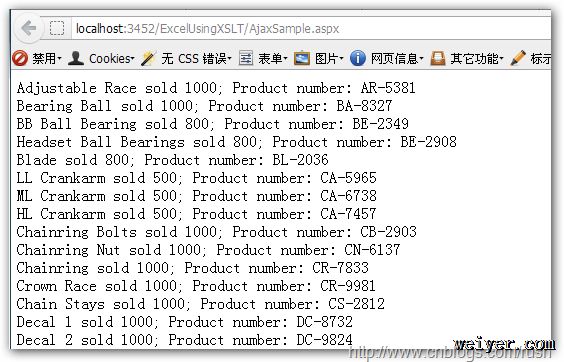This screenshot has width=564, height=362.
Task: Expand the 无 CSS 错误 dropdown
Action: [196, 58]
